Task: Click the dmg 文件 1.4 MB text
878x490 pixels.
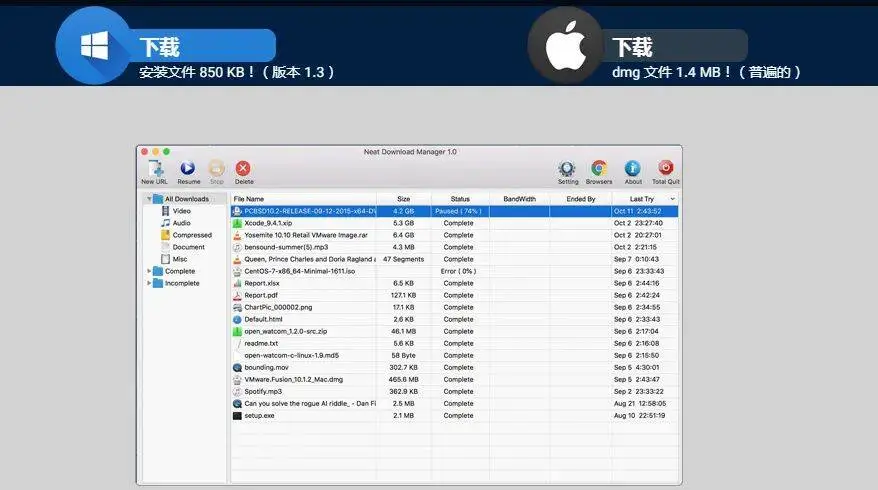Action: (706, 72)
